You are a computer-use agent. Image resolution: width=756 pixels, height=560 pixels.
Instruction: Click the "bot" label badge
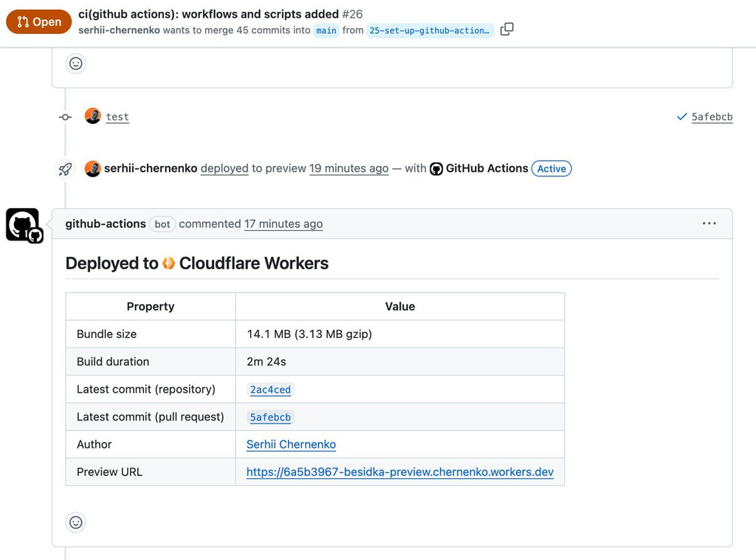162,224
